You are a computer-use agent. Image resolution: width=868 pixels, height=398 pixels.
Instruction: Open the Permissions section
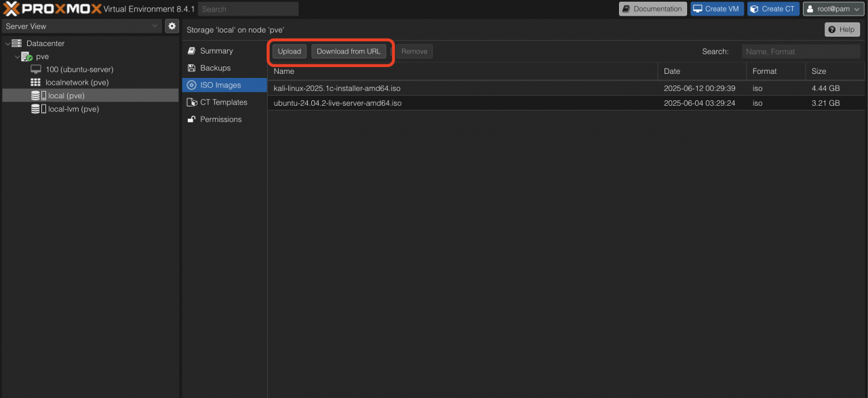224,119
